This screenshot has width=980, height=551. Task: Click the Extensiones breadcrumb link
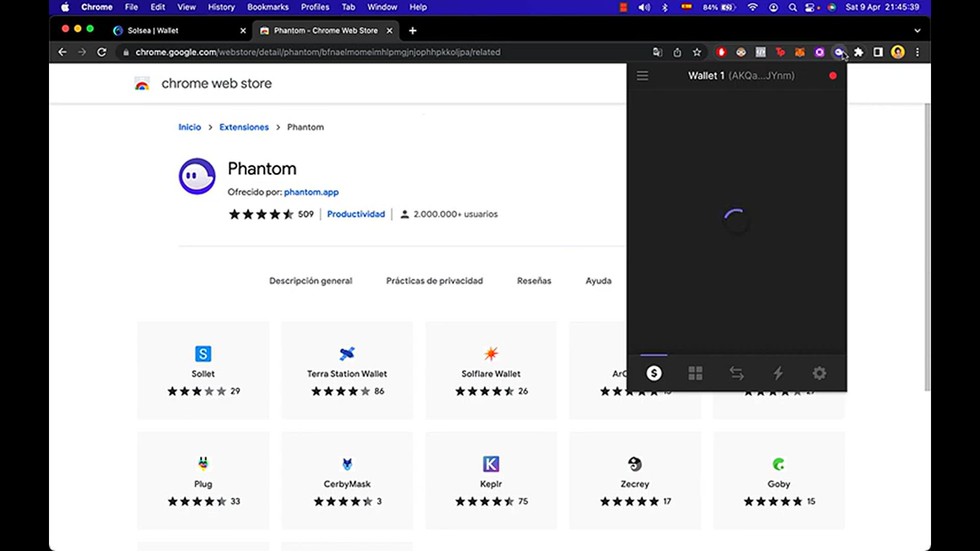point(243,127)
